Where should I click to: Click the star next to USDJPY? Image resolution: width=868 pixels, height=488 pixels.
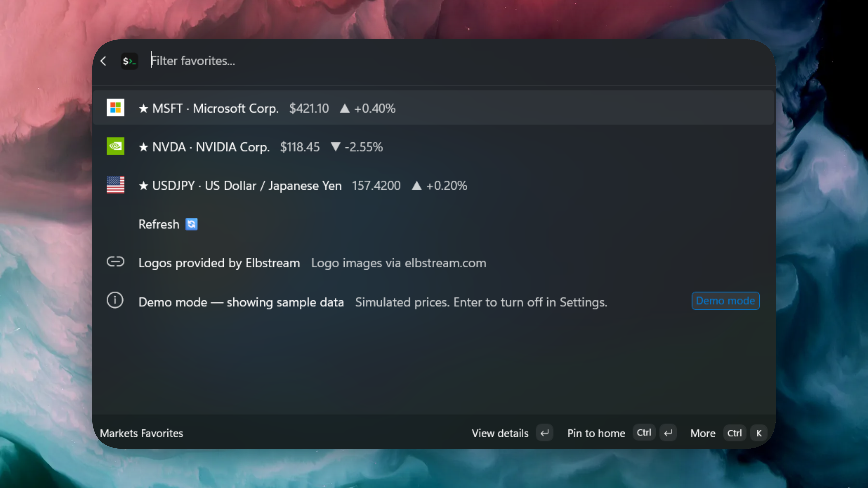pyautogui.click(x=144, y=186)
